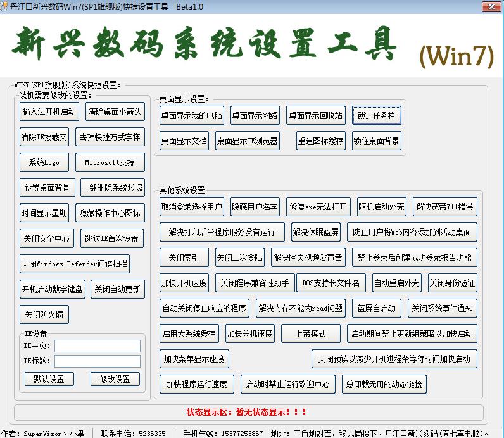Viewport: 504px width, 438px height.
Task: Click 桌面显示IE浏览器 button
Action: [x=247, y=141]
